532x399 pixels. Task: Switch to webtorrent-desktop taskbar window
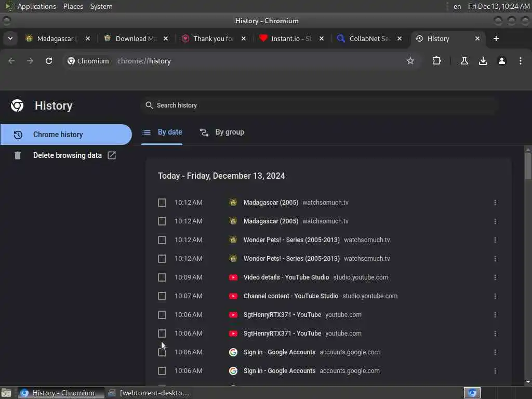pos(149,393)
